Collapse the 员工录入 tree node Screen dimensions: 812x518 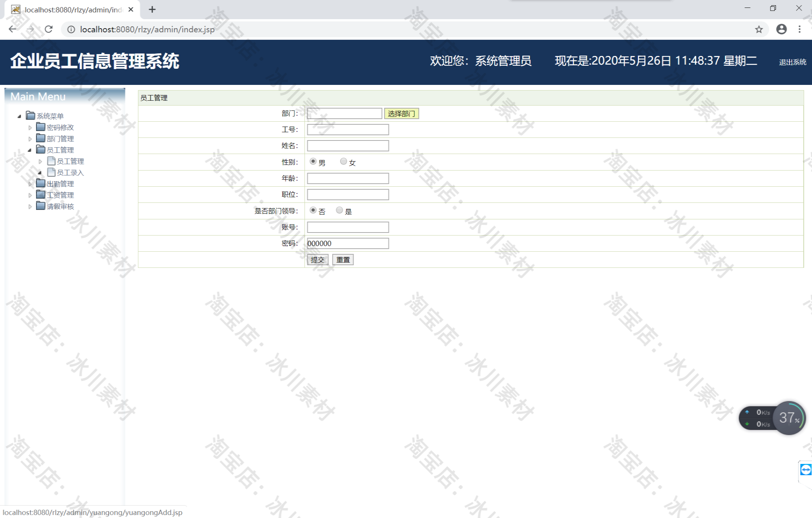[40, 173]
